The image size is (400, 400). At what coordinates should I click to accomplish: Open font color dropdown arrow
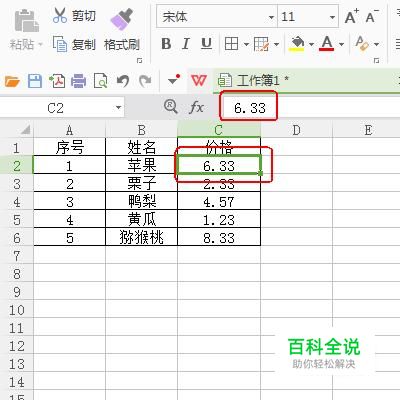coord(341,44)
